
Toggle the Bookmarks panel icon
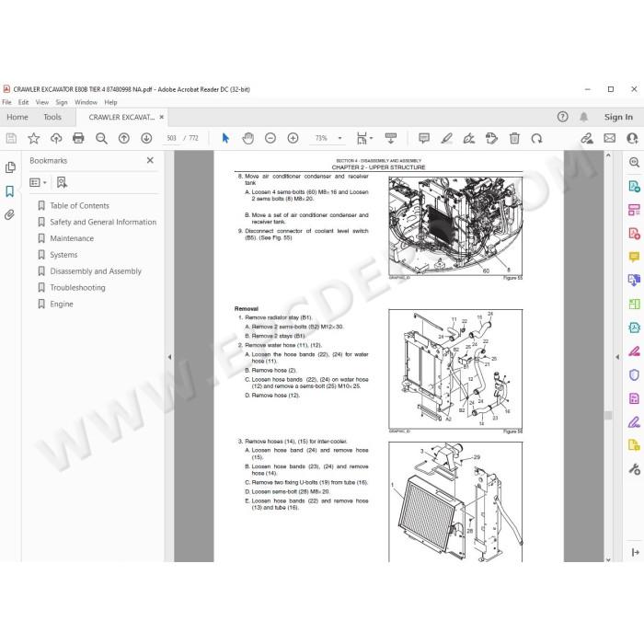click(x=9, y=191)
